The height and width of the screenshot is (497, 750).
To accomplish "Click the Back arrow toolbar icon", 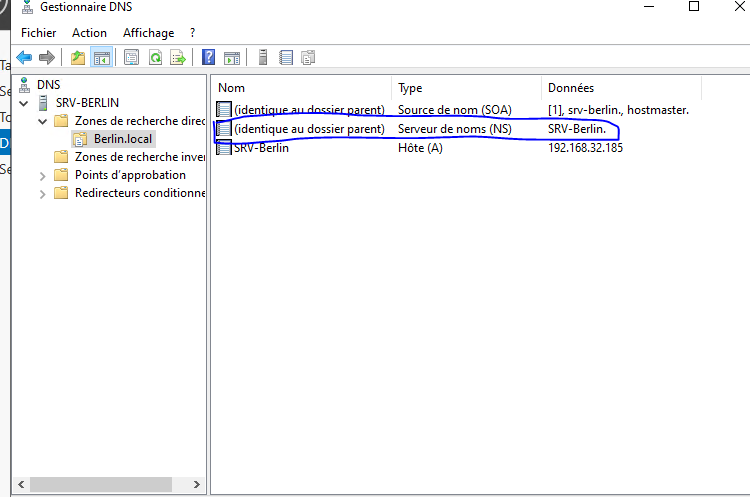I will [x=24, y=58].
